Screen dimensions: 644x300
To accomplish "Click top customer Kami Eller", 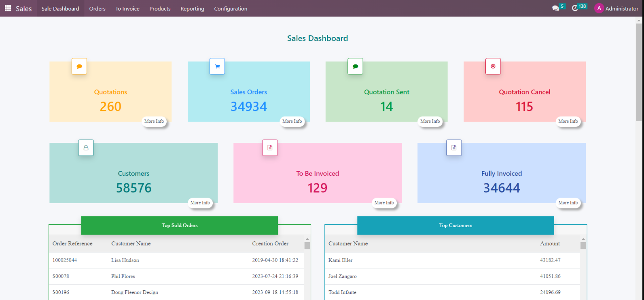I will (340, 260).
